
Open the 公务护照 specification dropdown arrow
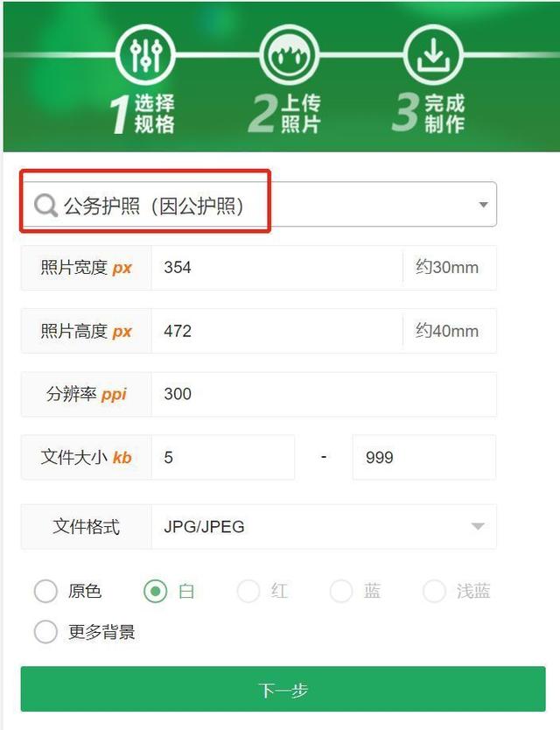coord(483,204)
